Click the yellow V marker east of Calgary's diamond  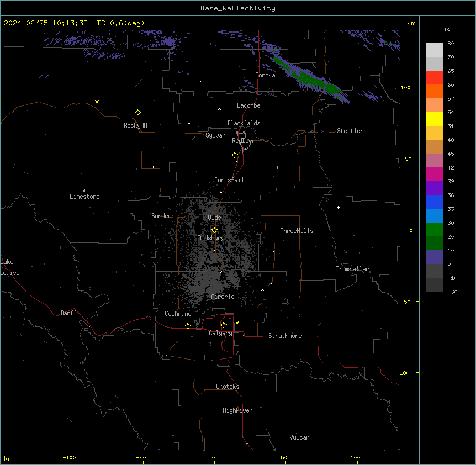coord(237,323)
